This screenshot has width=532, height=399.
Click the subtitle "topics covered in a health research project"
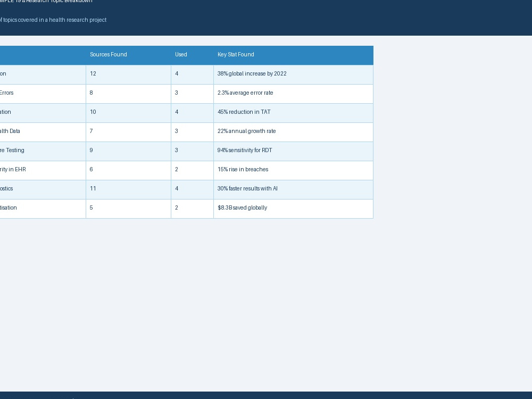[x=55, y=20]
